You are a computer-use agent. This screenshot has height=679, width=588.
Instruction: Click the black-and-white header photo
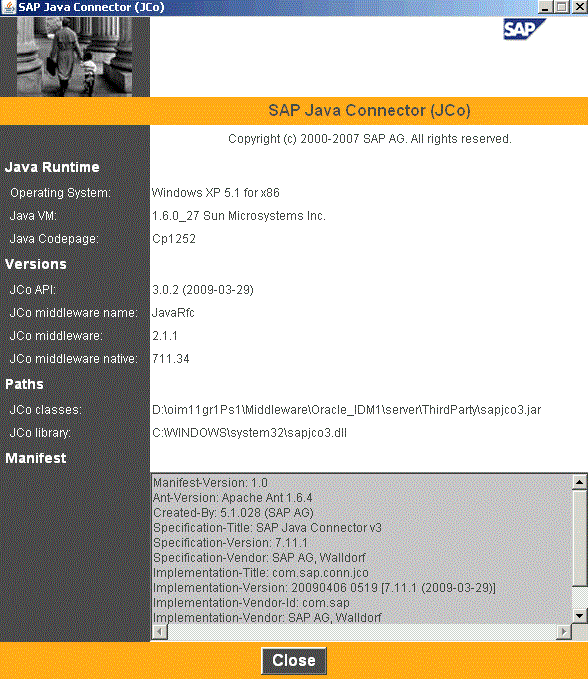pyautogui.click(x=74, y=57)
